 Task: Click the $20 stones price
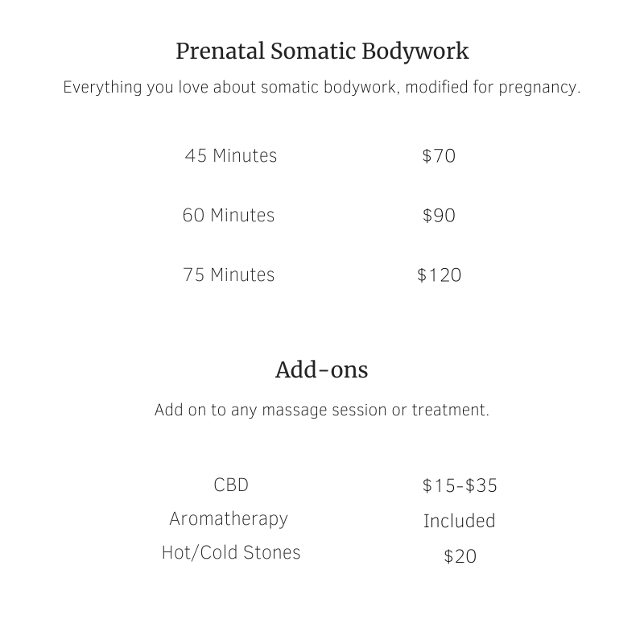(460, 556)
